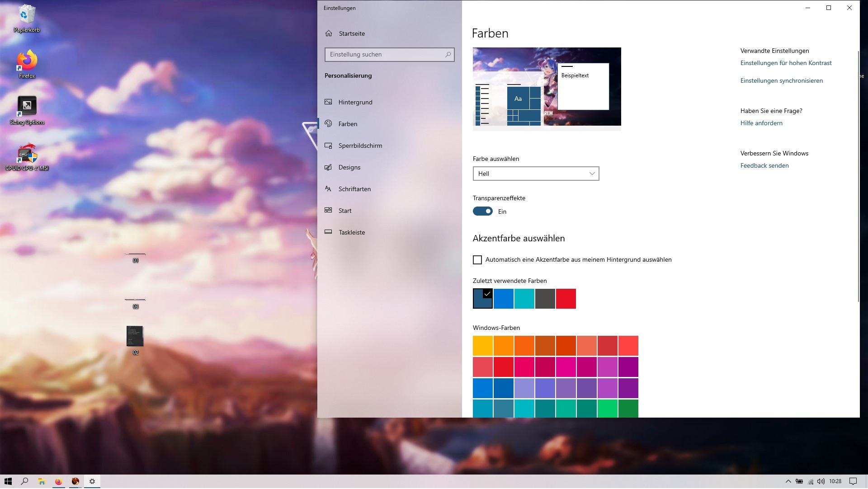Click the settings page vertical scrollbar
Viewport: 868px width, 489px height.
(858, 176)
